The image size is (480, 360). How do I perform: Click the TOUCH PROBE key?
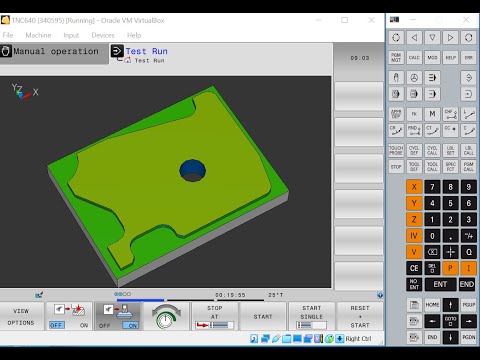(x=396, y=150)
